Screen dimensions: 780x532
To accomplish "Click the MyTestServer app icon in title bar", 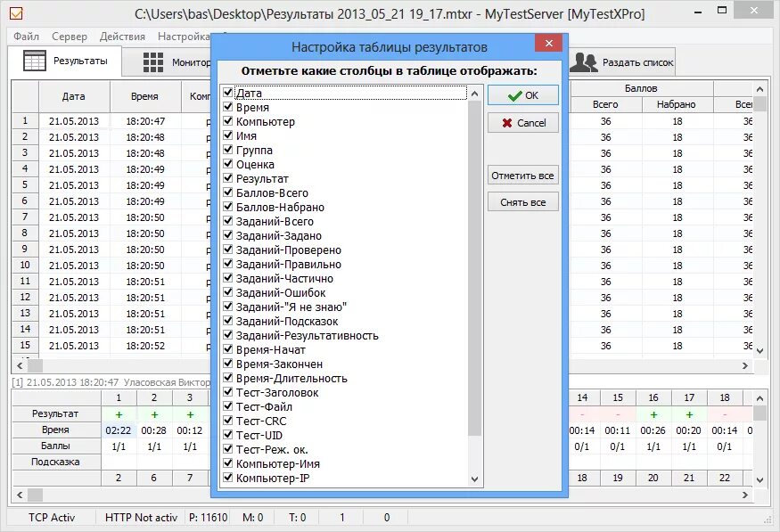I will tap(16, 14).
